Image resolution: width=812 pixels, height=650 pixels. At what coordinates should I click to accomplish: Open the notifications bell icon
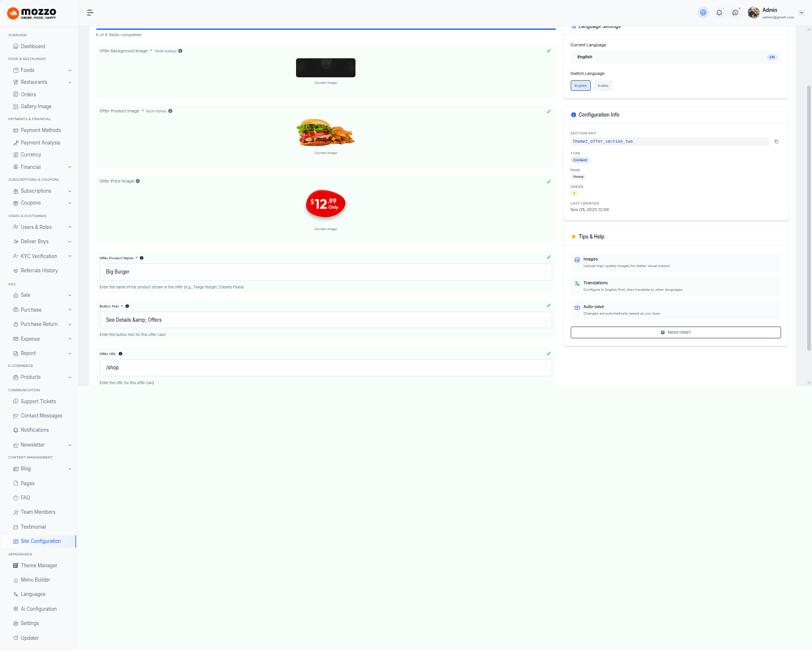(x=719, y=12)
